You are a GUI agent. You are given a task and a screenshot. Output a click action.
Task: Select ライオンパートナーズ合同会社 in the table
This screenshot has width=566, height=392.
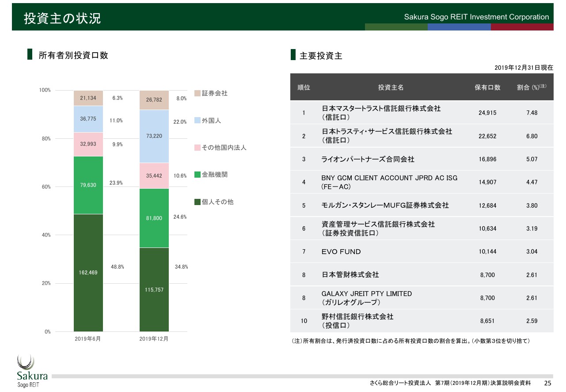(x=368, y=159)
